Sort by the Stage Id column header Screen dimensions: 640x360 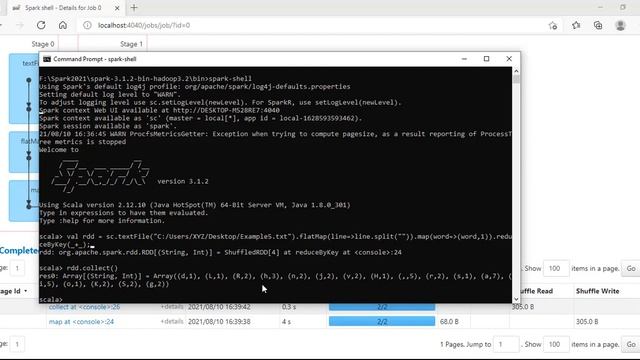[x=13, y=291]
